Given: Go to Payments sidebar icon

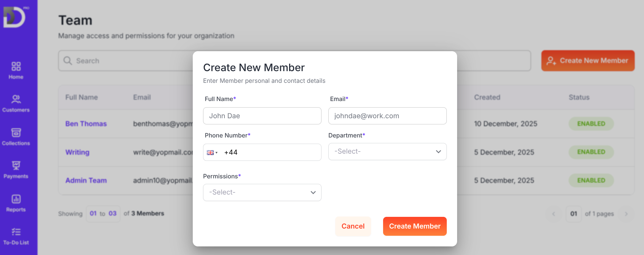Looking at the screenshot, I should pyautogui.click(x=16, y=166).
